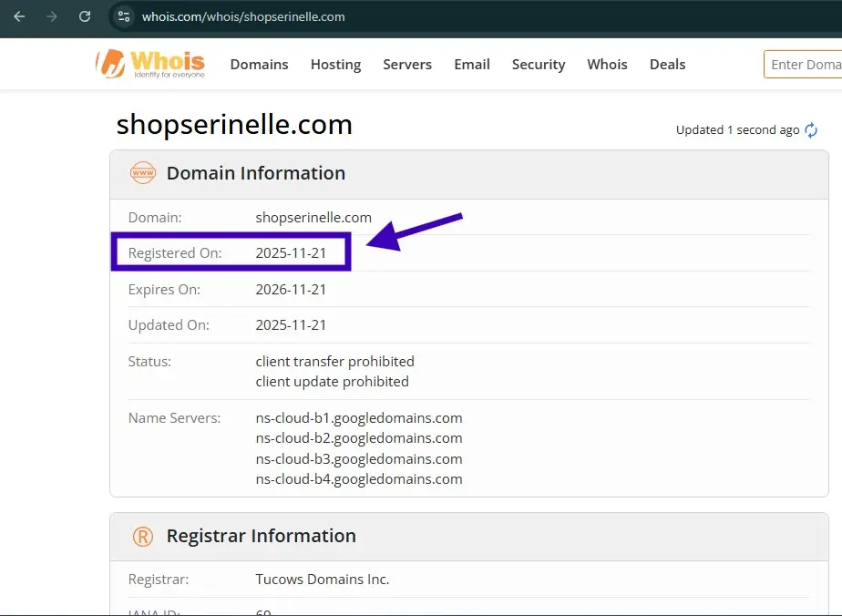Focus the Enter Domain search field
Image resolution: width=842 pixels, height=616 pixels.
(x=804, y=65)
